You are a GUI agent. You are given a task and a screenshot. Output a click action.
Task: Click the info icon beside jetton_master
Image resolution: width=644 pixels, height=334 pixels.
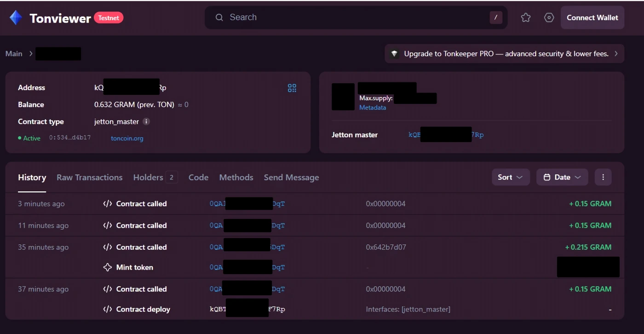pos(146,121)
